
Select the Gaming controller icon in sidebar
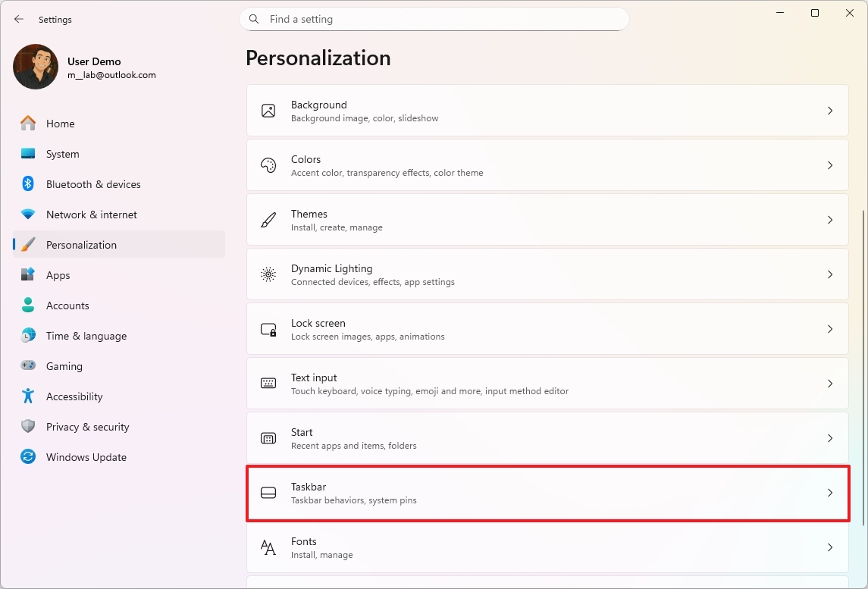[27, 366]
